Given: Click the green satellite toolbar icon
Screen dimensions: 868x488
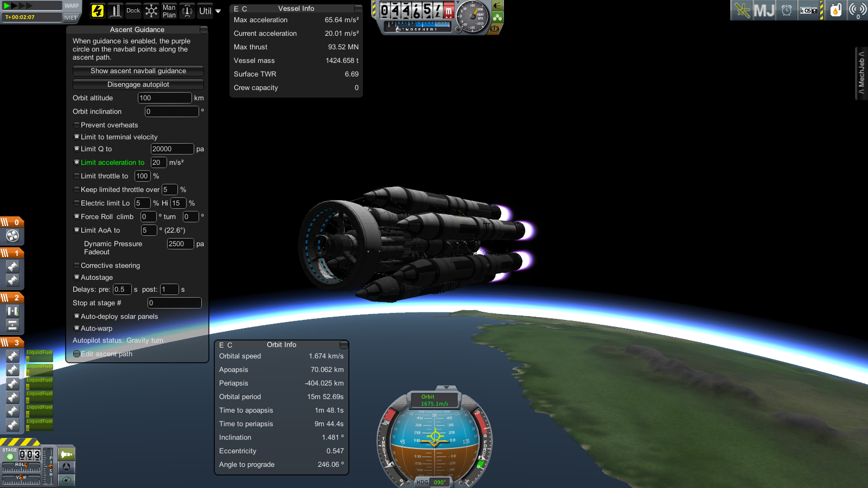Looking at the screenshot, I should tap(742, 10).
